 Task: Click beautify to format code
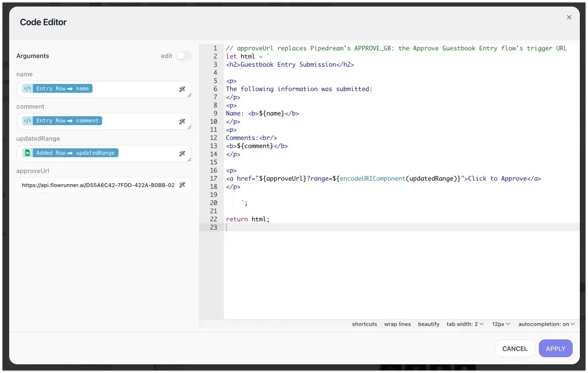click(x=429, y=324)
